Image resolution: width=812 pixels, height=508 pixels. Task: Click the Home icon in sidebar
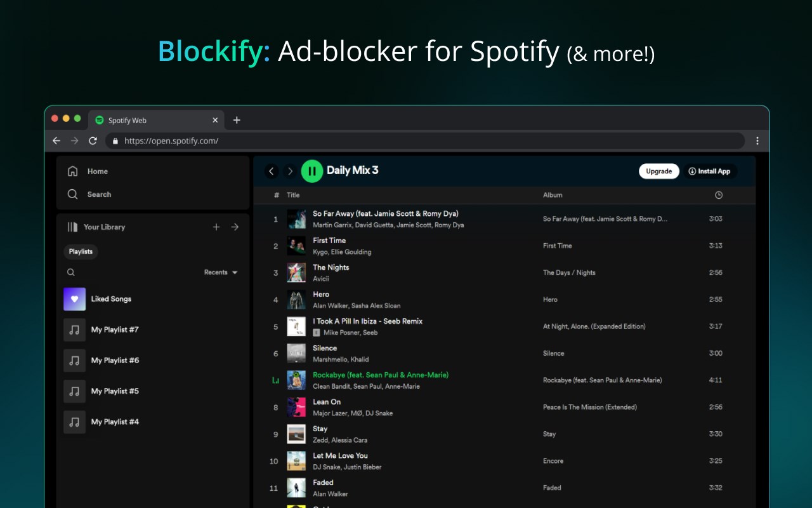[x=73, y=171]
